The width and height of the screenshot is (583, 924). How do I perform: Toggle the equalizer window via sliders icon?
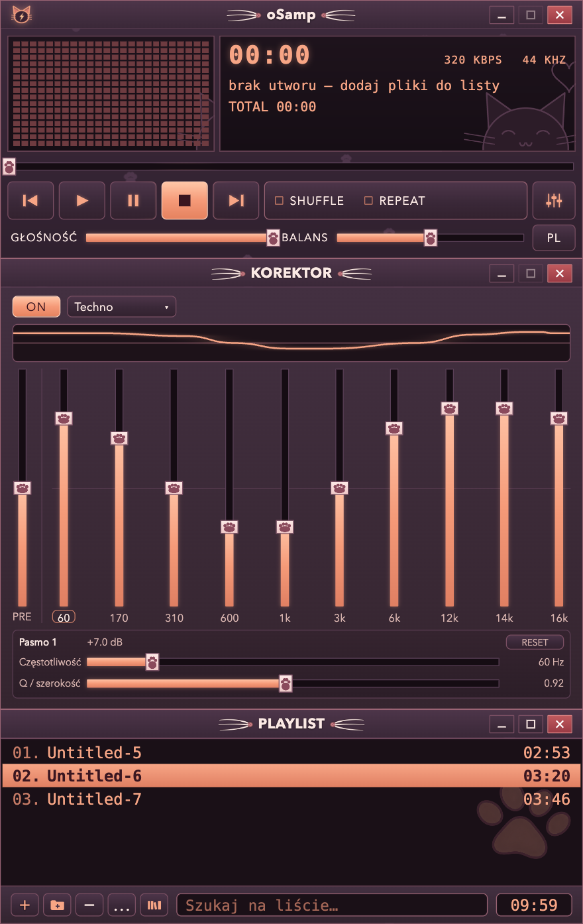click(x=554, y=200)
